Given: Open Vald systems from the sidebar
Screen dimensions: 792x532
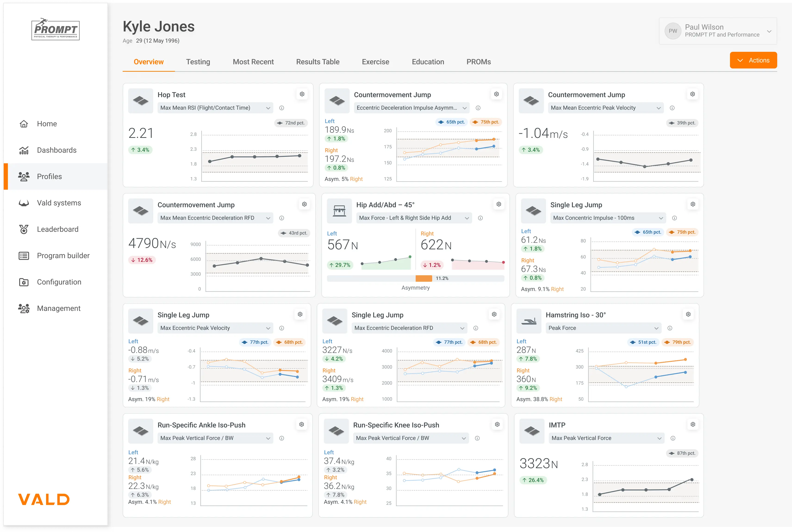Looking at the screenshot, I should (59, 203).
